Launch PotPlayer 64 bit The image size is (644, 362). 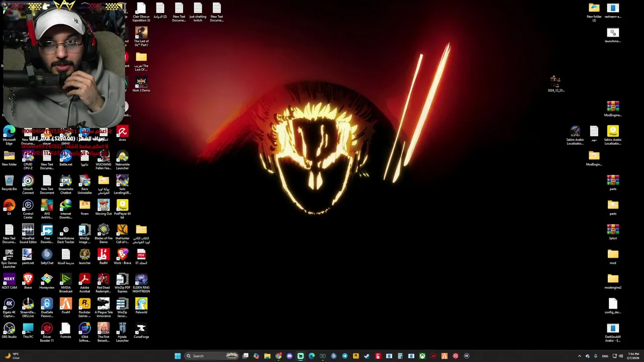122,210
